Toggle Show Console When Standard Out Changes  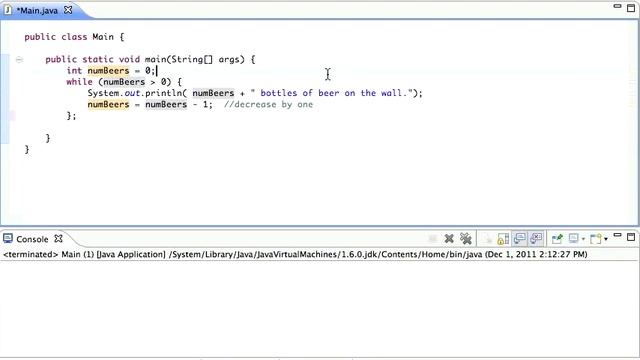coord(520,238)
